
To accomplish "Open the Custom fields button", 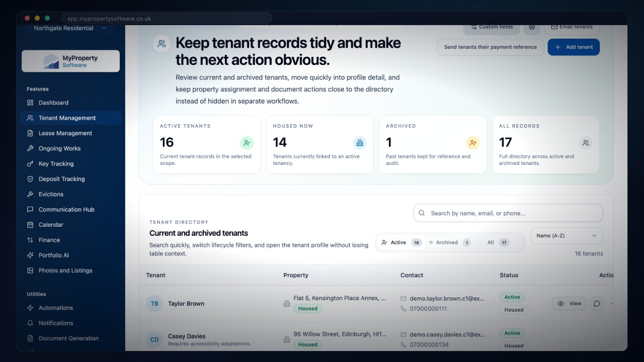I will 491,27.
